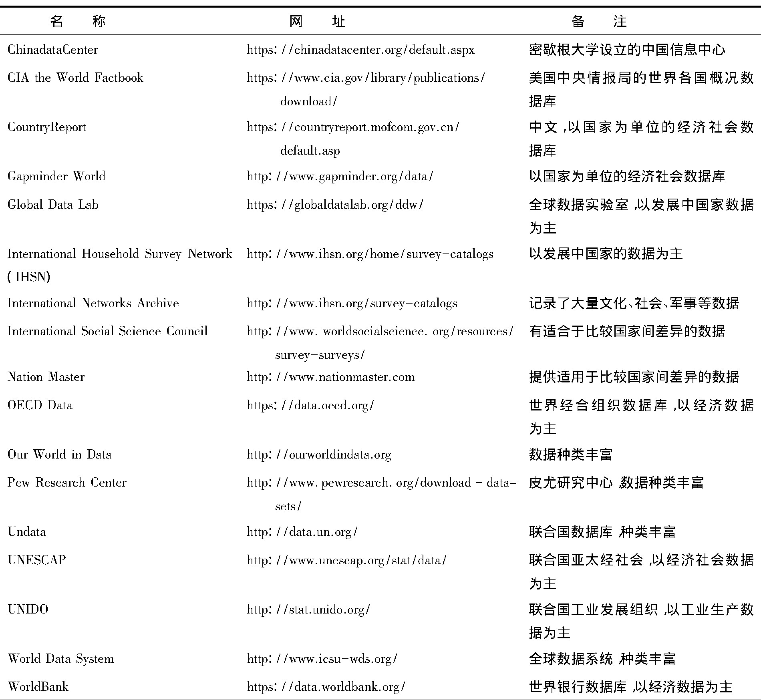Select the International Networks Archive name
Screen dimensions: 761x700
[x=93, y=303]
